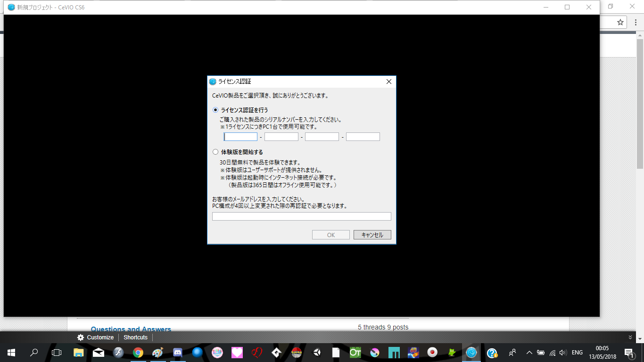The width and height of the screenshot is (644, 362).
Task: Click the Unity icon in the taskbar
Action: coord(317,353)
